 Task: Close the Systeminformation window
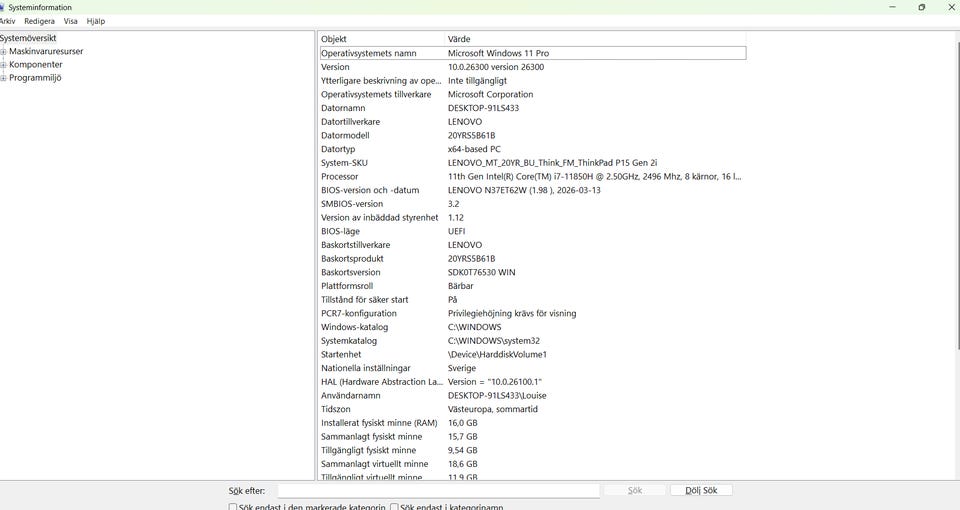[951, 7]
